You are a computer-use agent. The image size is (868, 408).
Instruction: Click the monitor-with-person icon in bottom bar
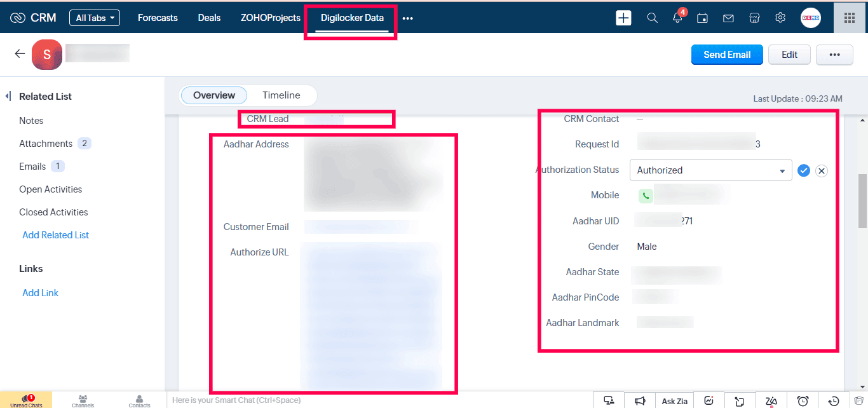tap(609, 400)
